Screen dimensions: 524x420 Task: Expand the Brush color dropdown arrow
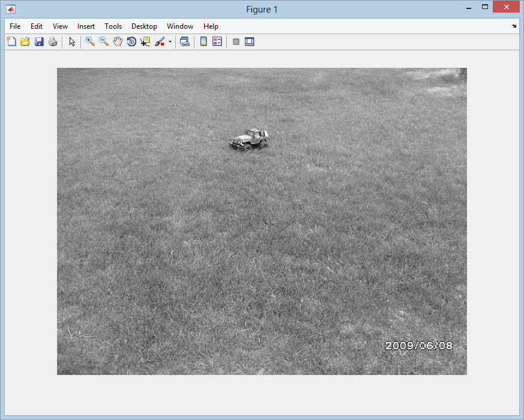tap(170, 42)
